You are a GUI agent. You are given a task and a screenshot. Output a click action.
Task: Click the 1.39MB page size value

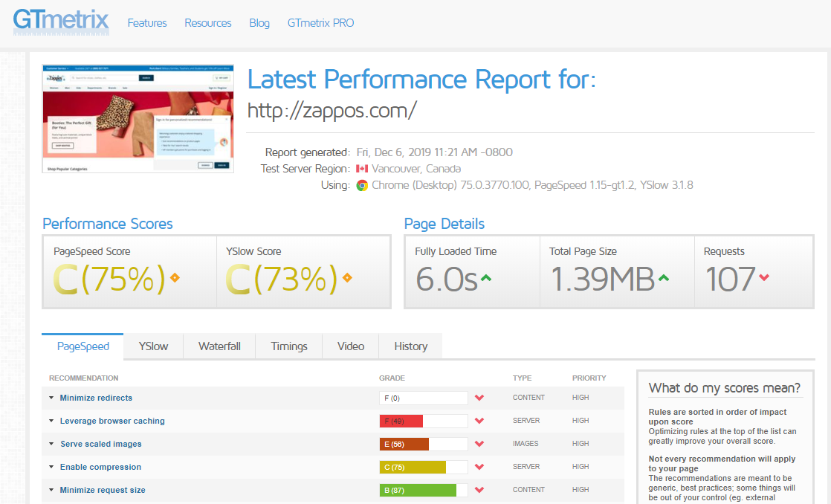click(603, 280)
